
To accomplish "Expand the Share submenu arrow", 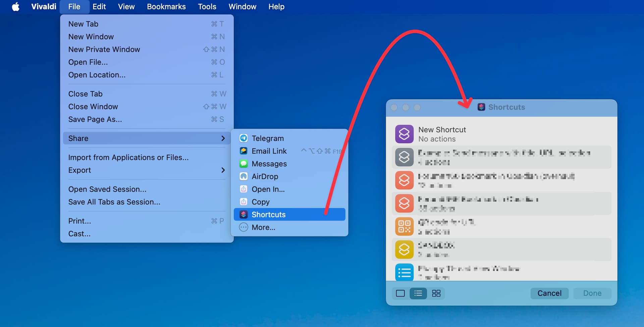I will [223, 138].
